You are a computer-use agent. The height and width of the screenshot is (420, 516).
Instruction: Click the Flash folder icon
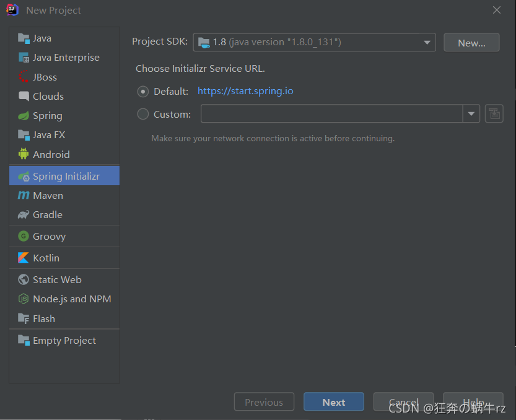click(24, 318)
